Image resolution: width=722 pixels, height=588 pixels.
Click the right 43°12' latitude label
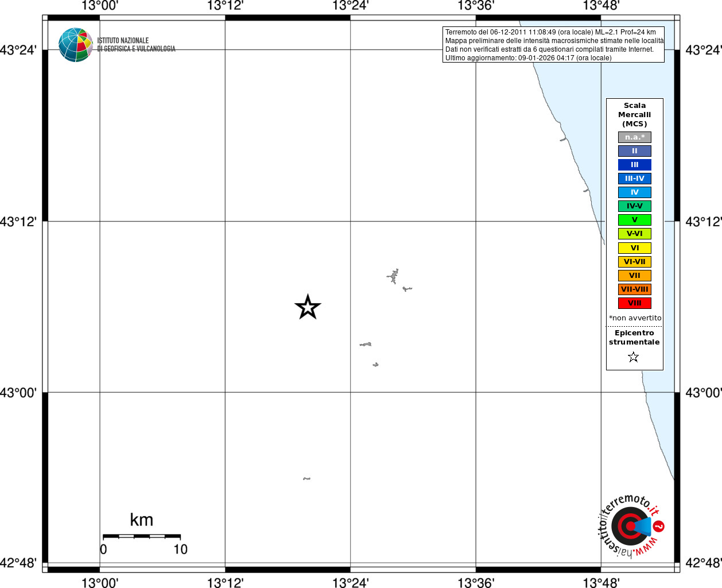click(704, 221)
